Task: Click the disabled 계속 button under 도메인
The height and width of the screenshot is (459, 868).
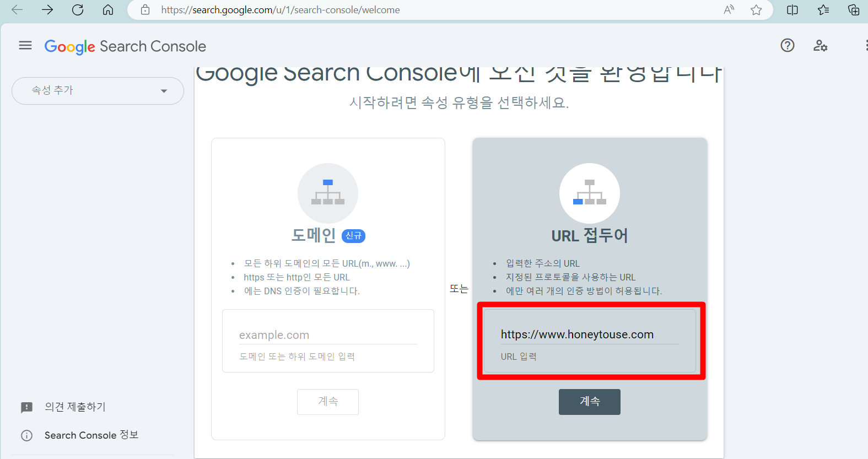Action: [x=328, y=402]
